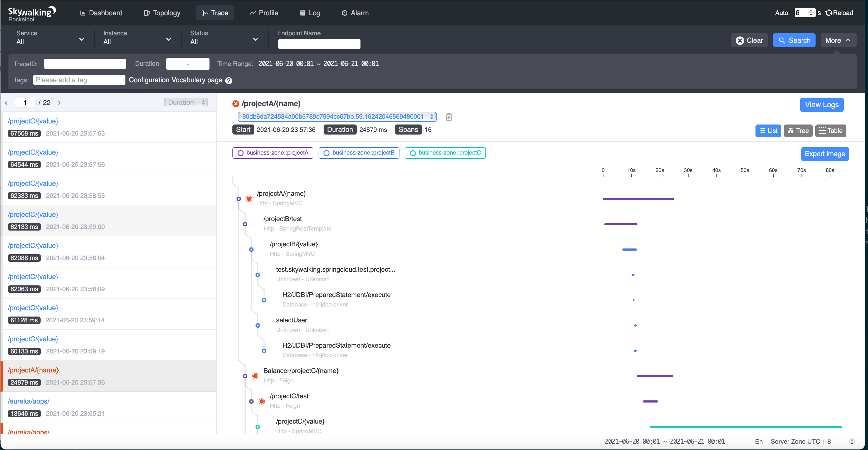Click the Clear button

pos(749,40)
